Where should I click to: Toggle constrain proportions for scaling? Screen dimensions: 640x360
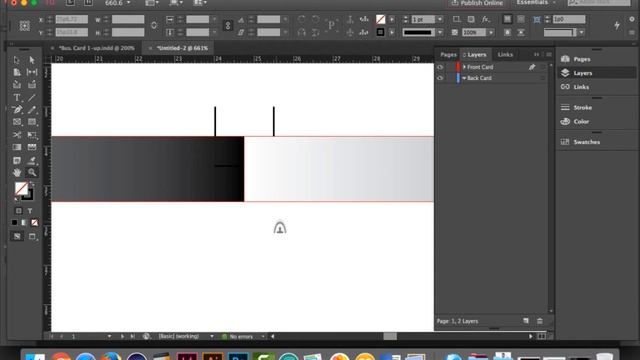coord(228,25)
